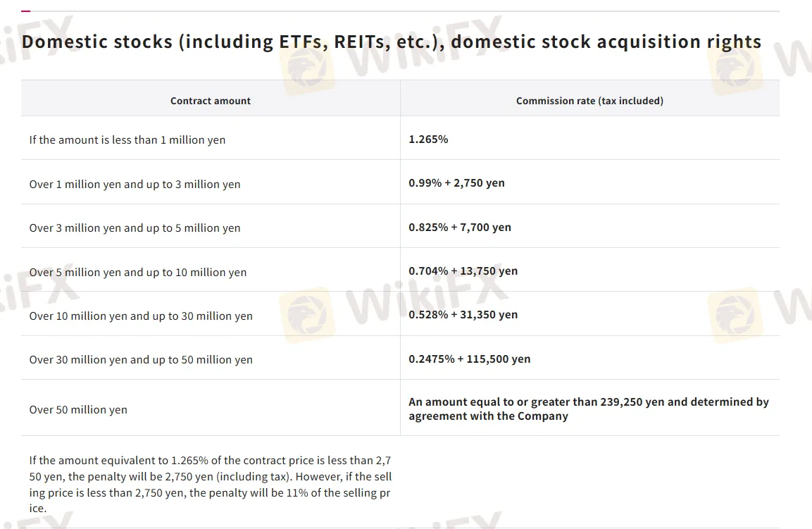
Task: Click the 2,750 yen penalty footnote paragraph
Action: coord(211,484)
